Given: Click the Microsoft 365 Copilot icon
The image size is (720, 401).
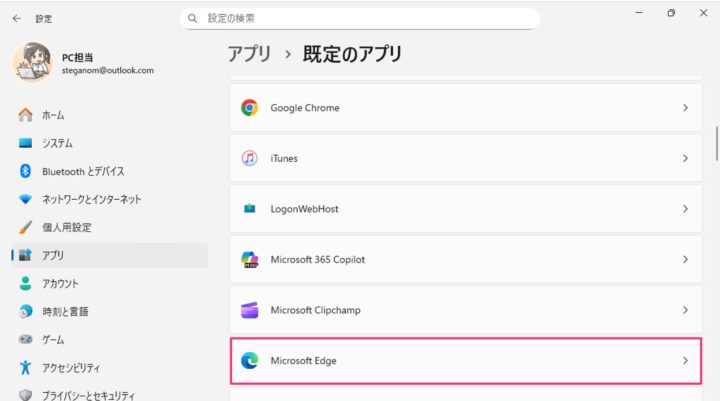Looking at the screenshot, I should point(249,260).
